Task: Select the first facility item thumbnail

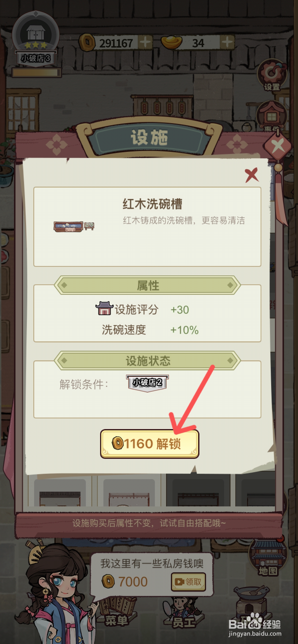Action: tap(60, 493)
